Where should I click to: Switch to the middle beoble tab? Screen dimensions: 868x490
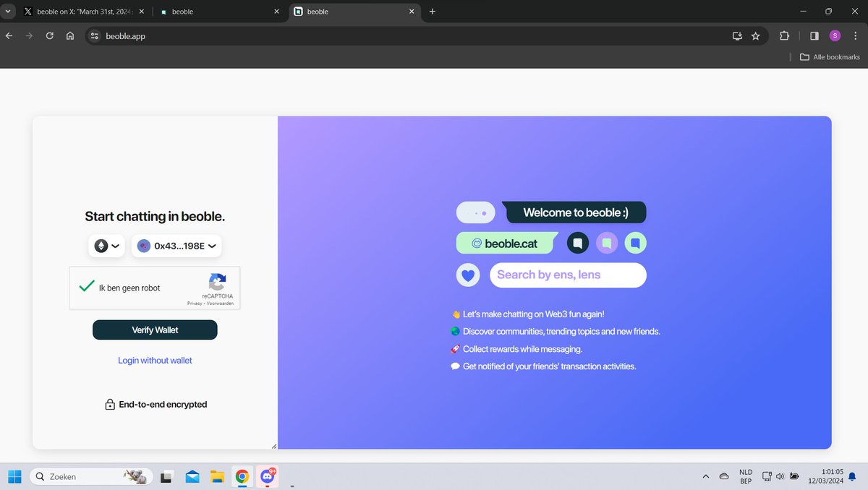220,12
